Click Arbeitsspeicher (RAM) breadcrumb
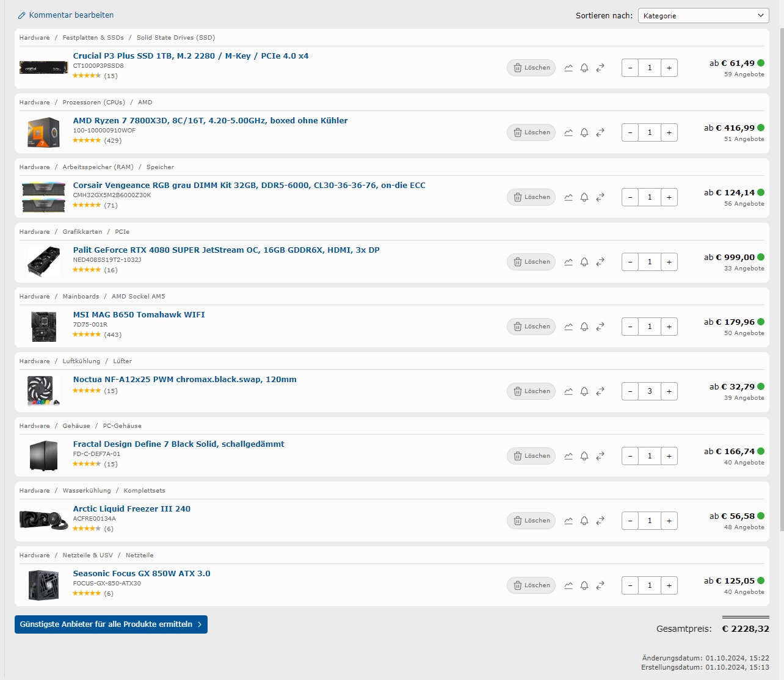This screenshot has height=680, width=784. pyautogui.click(x=98, y=167)
